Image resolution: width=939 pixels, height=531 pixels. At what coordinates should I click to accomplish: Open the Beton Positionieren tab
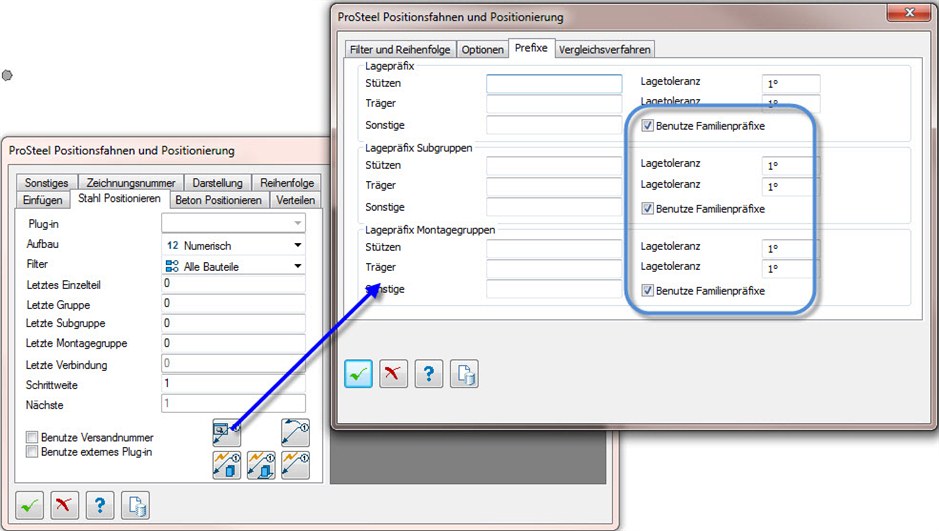coord(219,200)
